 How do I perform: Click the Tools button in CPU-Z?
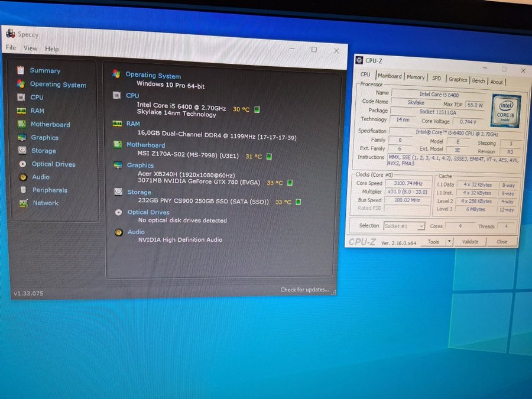coord(433,242)
